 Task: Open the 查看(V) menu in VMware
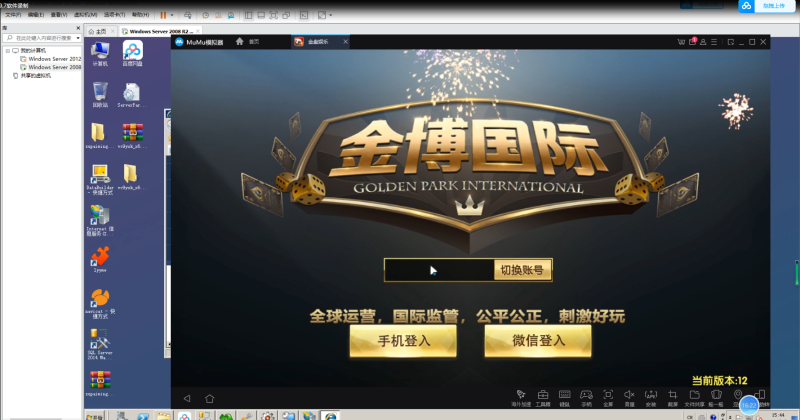[x=59, y=15]
